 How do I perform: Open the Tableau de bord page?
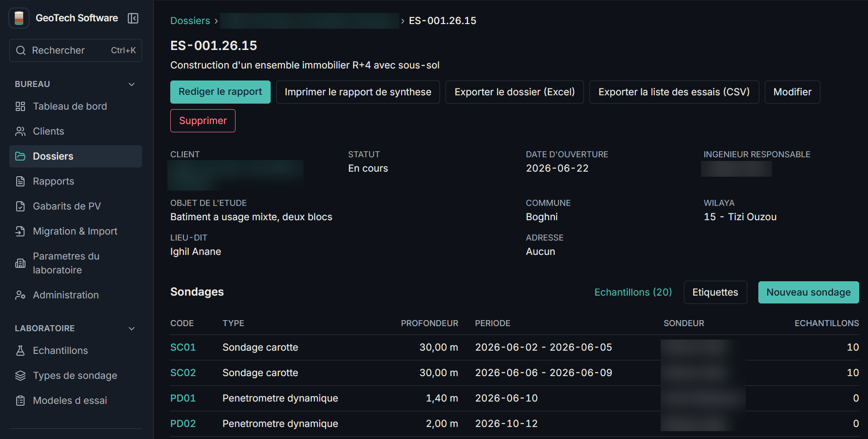[x=75, y=106]
